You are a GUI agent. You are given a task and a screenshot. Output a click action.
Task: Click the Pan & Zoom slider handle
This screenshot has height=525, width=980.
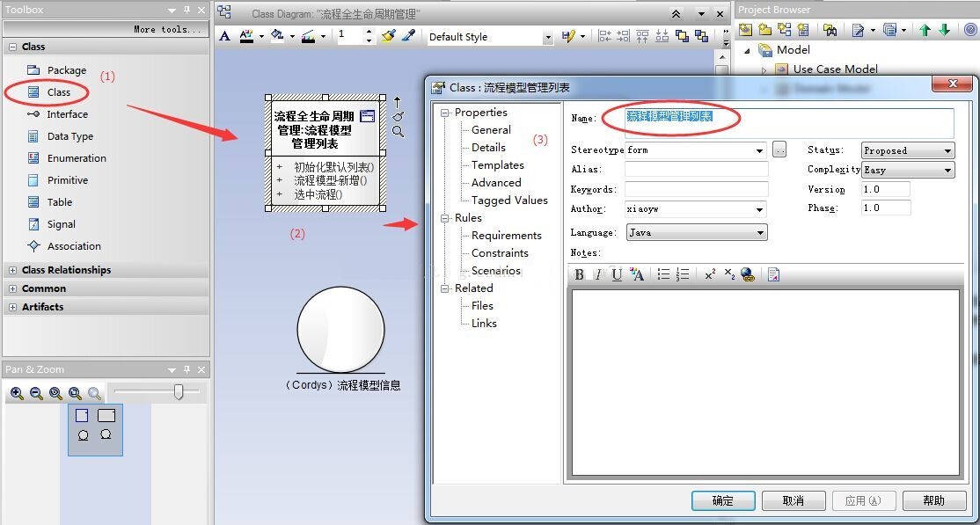(179, 392)
